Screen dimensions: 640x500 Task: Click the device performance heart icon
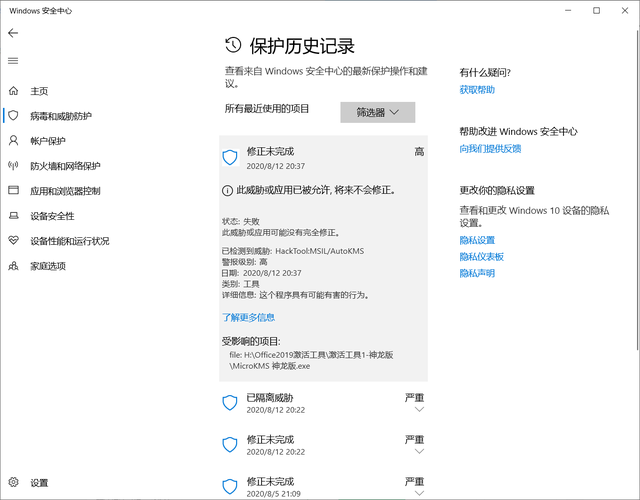[13, 240]
